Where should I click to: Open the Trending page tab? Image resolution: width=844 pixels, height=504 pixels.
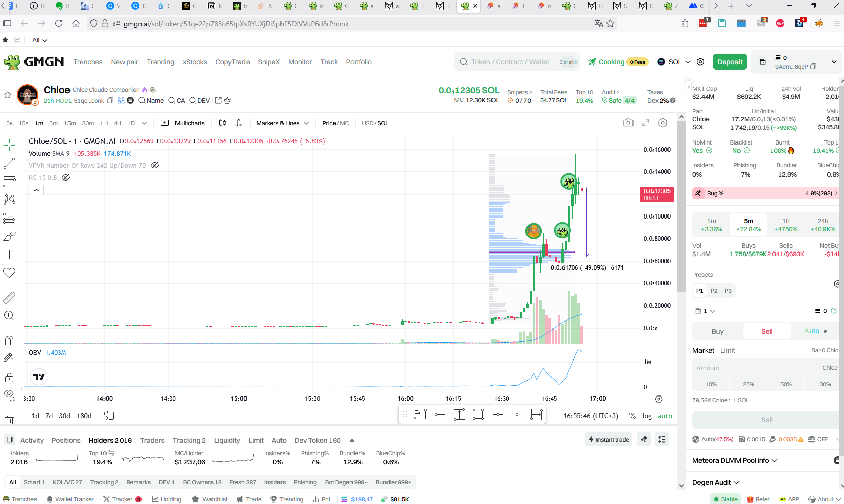[x=160, y=62]
